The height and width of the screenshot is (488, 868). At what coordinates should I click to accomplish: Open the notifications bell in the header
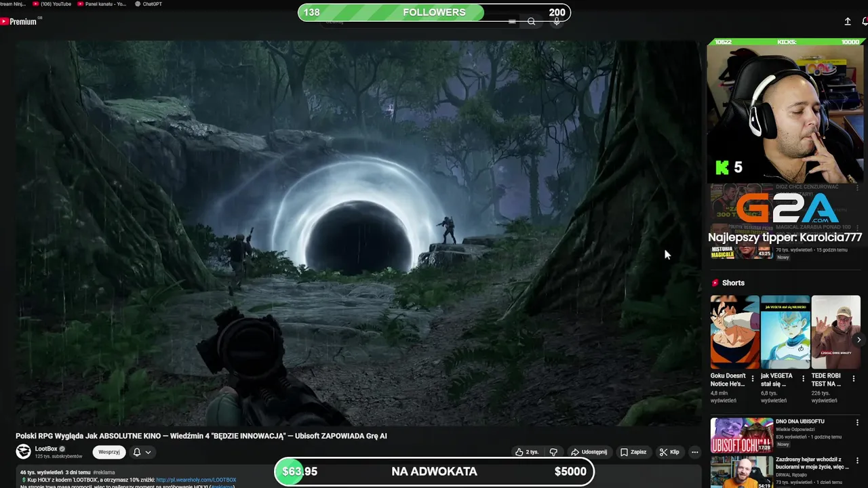pos(865,22)
